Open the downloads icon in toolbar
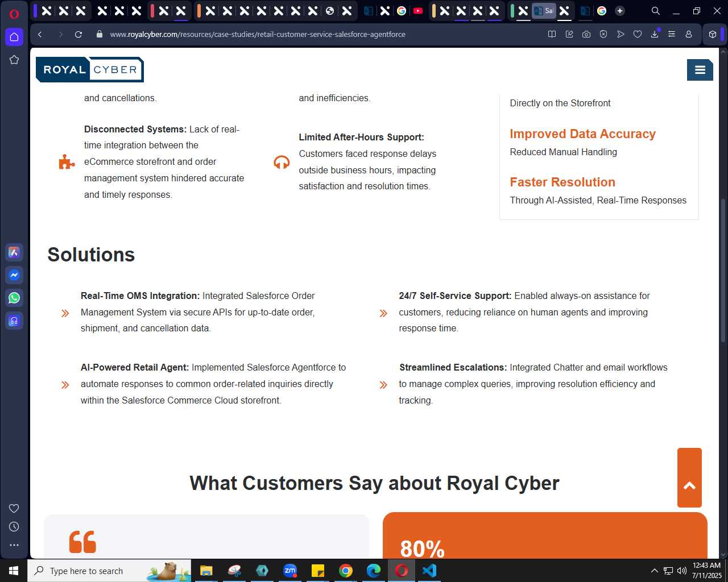The width and height of the screenshot is (728, 582). click(x=655, y=34)
